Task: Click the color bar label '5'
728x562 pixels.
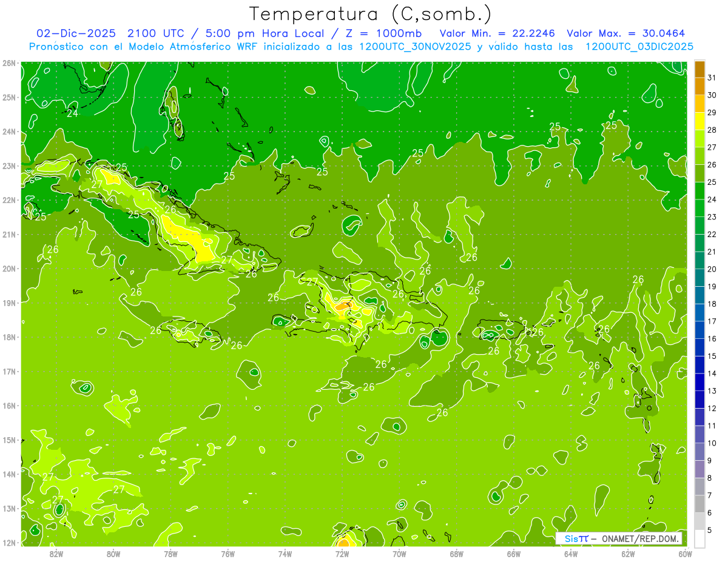Action: [710, 530]
